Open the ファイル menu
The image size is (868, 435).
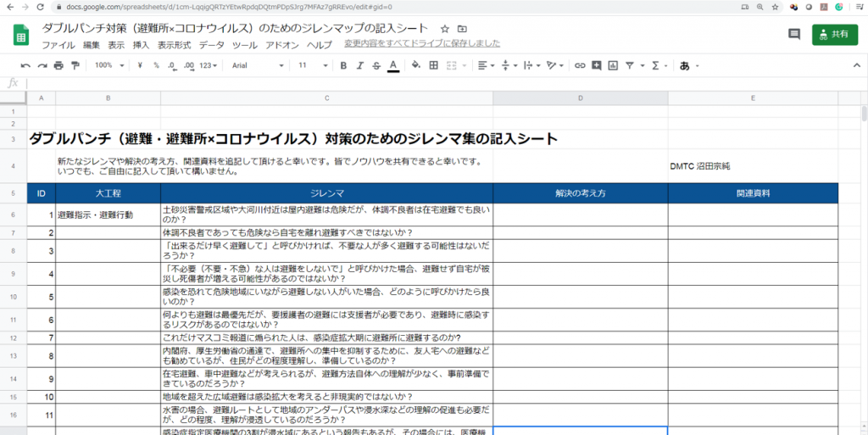58,45
